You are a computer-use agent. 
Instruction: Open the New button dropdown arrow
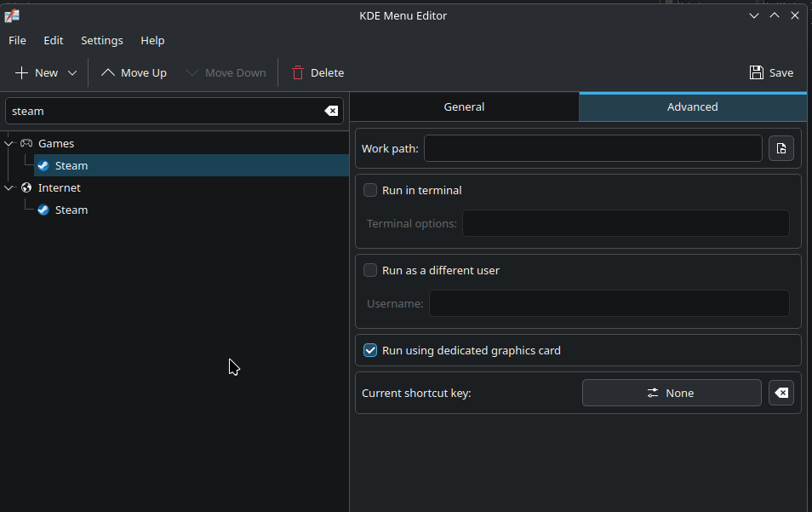pyautogui.click(x=72, y=73)
